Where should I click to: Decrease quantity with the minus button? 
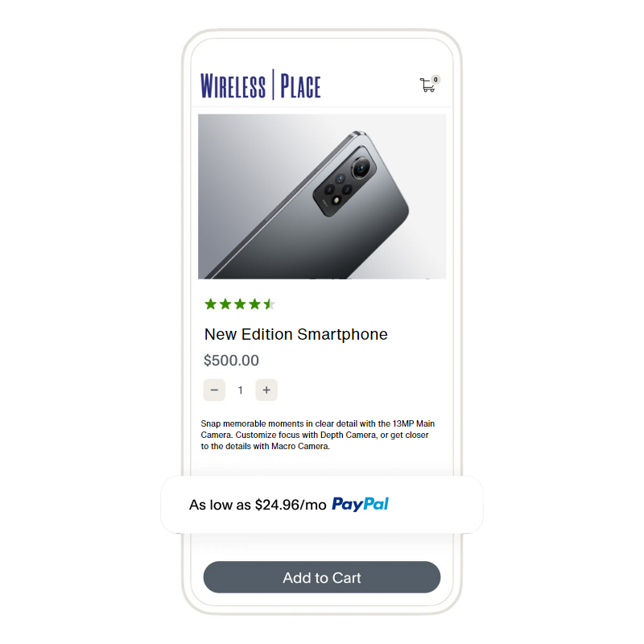pyautogui.click(x=214, y=390)
